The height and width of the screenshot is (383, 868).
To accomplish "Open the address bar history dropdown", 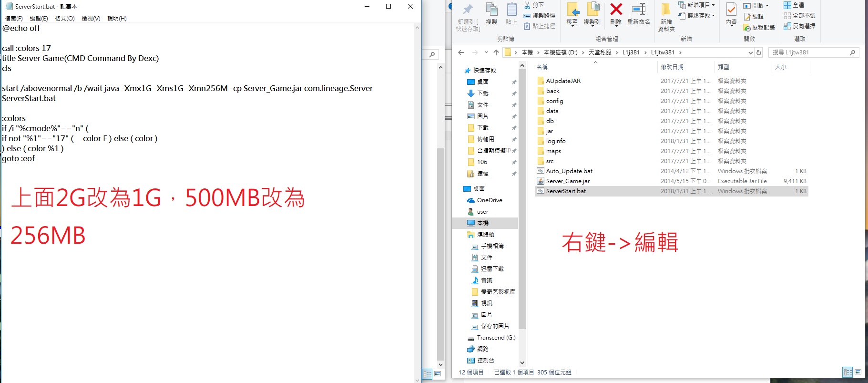I will click(x=750, y=52).
